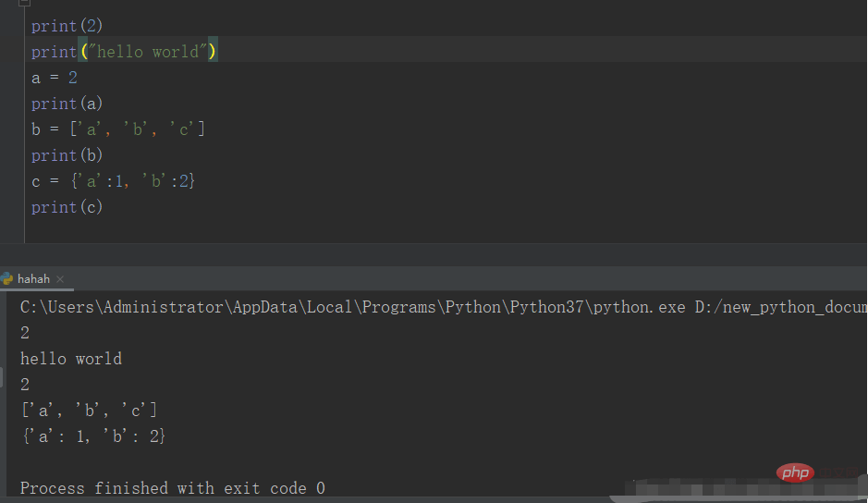Select the hahah run tab
Image resolution: width=868 pixels, height=503 pixels.
34,278
